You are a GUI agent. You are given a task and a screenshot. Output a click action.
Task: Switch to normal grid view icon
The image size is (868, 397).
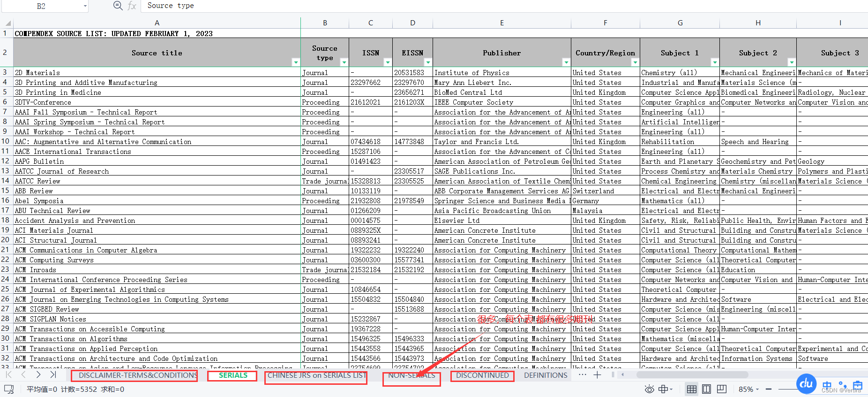coord(691,389)
